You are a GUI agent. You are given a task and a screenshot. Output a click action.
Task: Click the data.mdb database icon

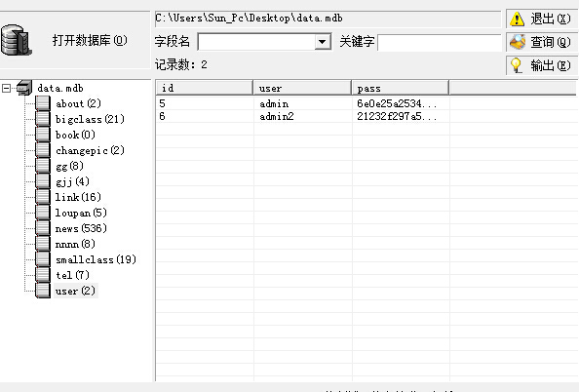[x=24, y=88]
